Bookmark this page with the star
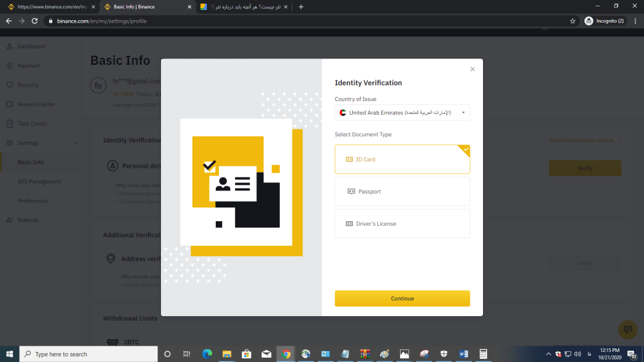 [572, 21]
